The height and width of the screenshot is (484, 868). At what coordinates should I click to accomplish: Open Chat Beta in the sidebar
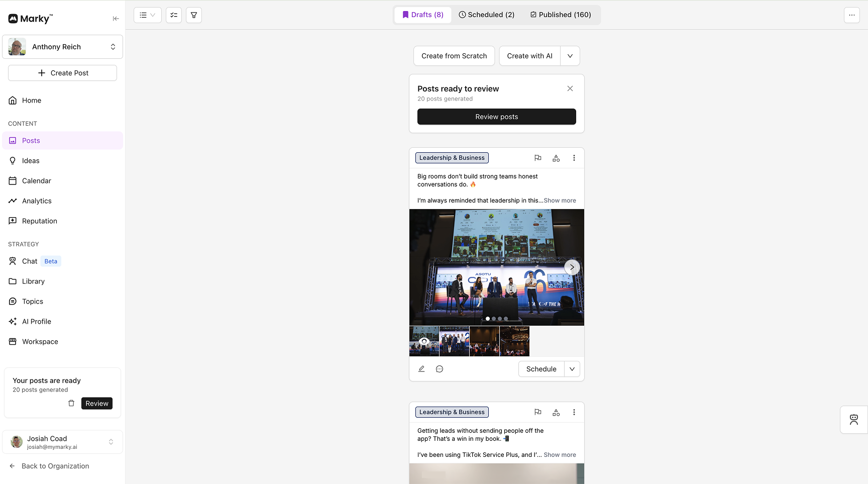pyautogui.click(x=62, y=261)
